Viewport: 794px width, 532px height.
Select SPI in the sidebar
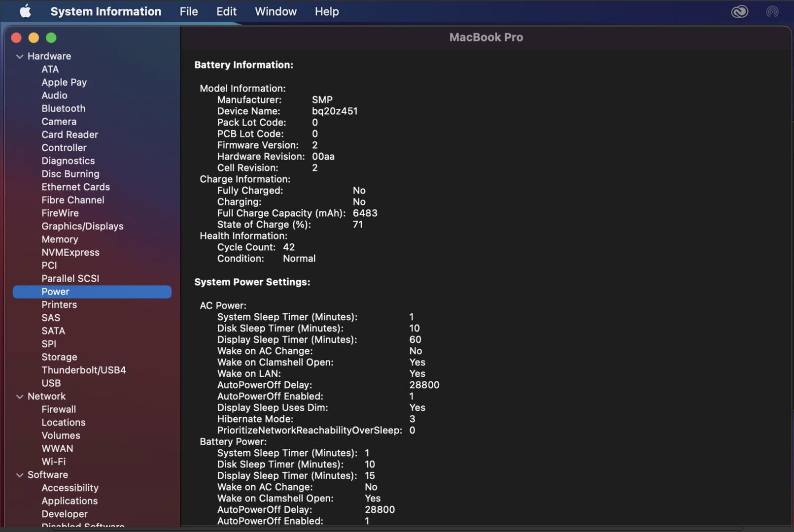point(49,344)
